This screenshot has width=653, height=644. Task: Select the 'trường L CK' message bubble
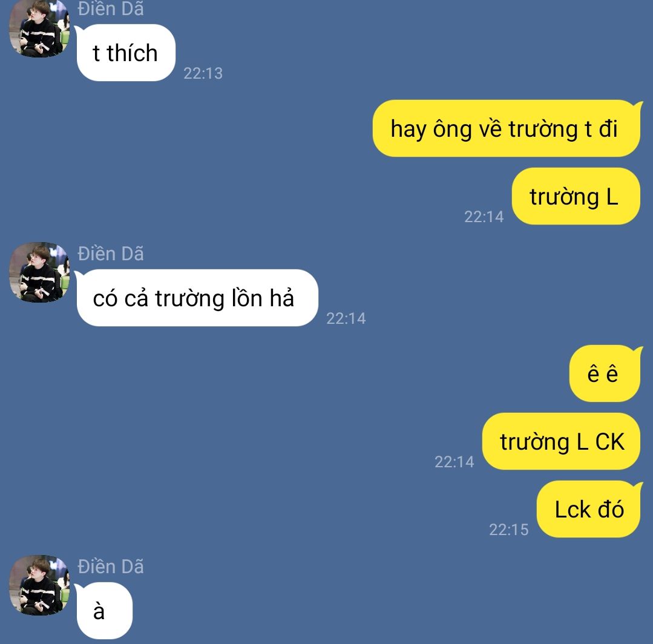[561, 441]
